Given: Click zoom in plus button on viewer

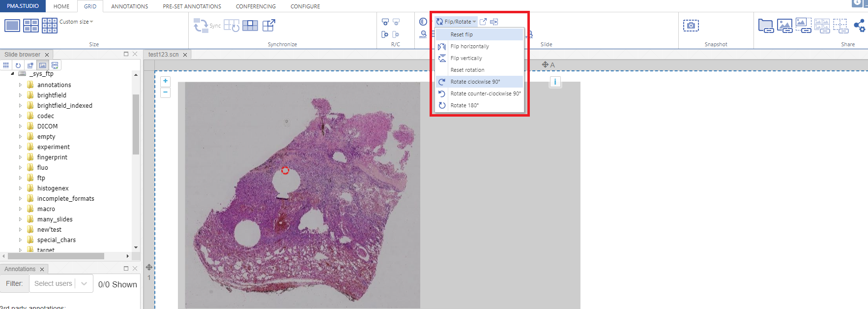Looking at the screenshot, I should [166, 81].
